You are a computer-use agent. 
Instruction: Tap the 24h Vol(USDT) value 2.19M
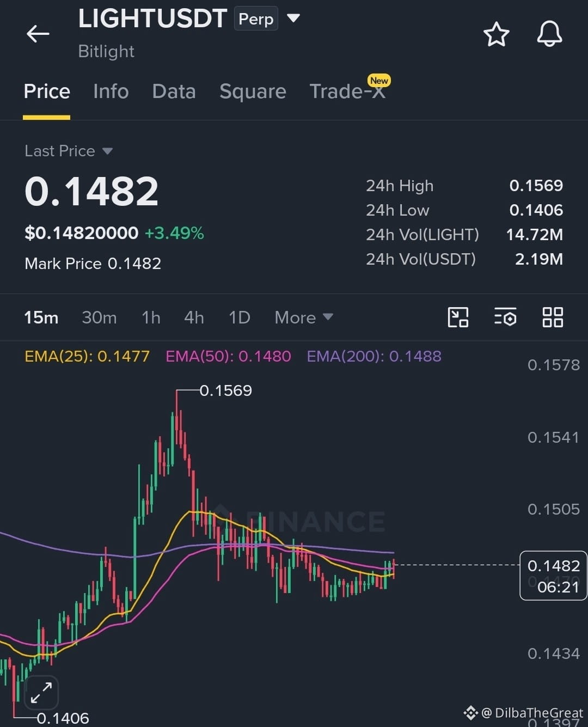pos(539,259)
